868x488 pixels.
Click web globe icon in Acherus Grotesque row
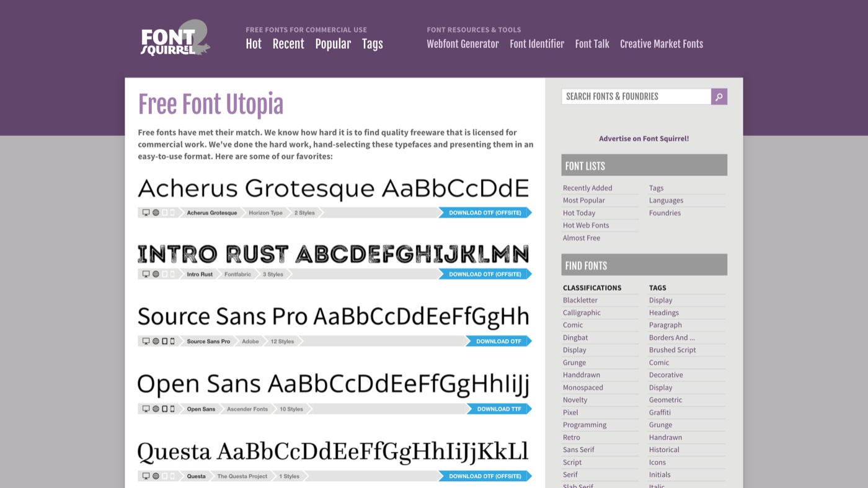[x=156, y=213]
